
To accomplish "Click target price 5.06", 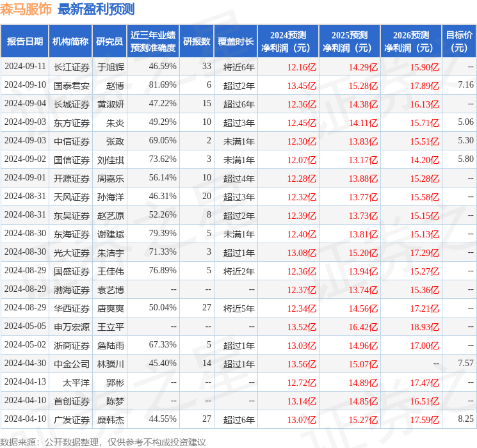I will tap(465, 122).
